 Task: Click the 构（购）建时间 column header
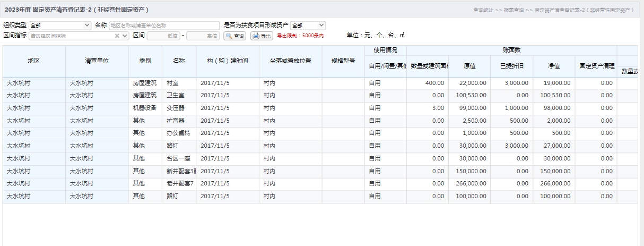click(x=228, y=61)
